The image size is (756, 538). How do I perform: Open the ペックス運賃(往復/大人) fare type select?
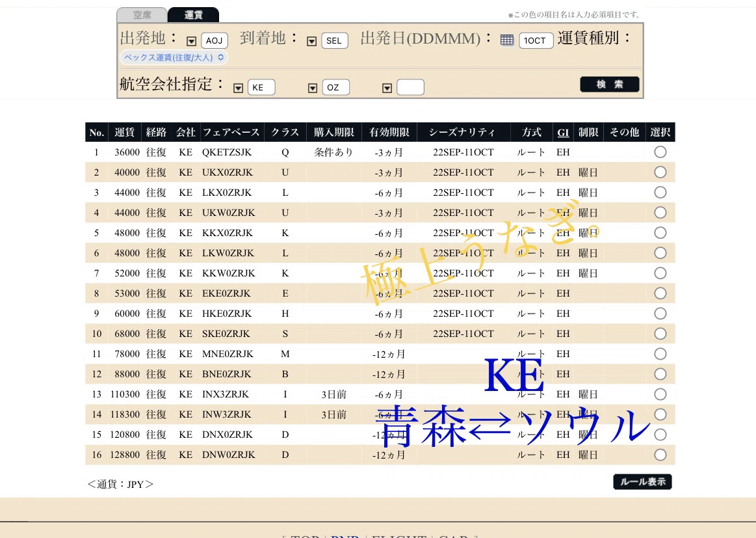(x=174, y=57)
